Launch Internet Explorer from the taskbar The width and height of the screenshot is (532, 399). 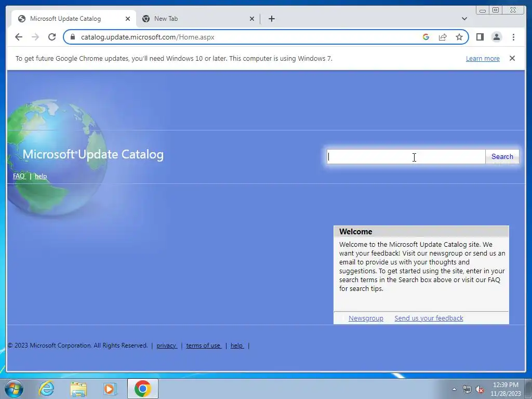pos(46,389)
